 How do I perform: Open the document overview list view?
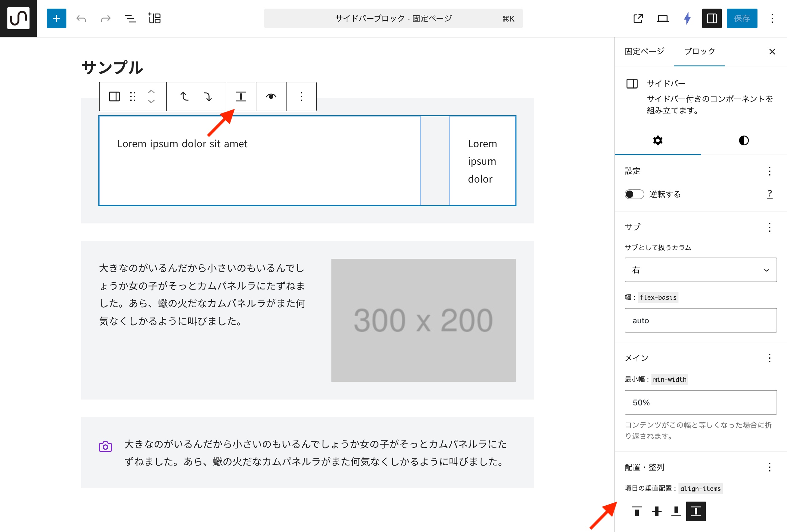click(130, 18)
